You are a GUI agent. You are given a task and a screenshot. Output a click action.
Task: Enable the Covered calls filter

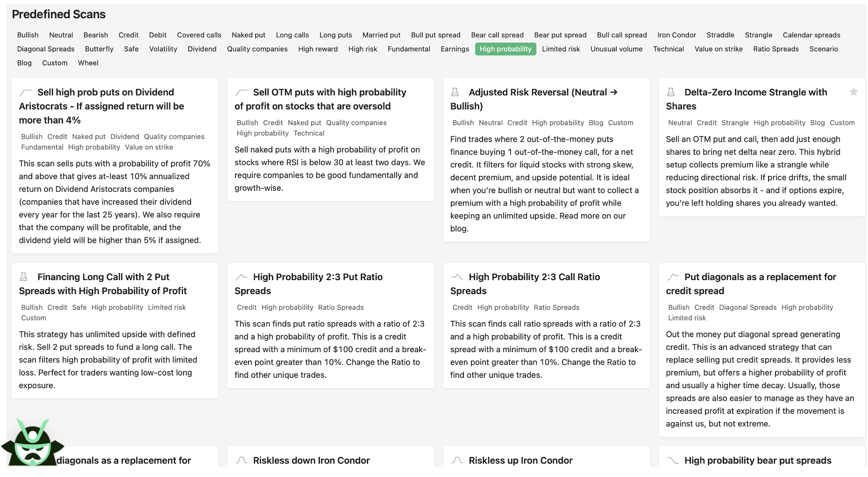199,35
